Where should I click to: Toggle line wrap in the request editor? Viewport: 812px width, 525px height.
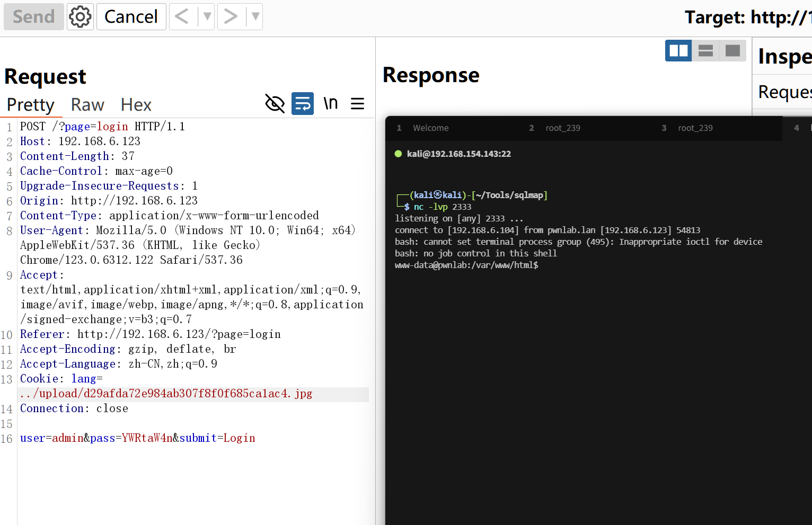click(303, 103)
